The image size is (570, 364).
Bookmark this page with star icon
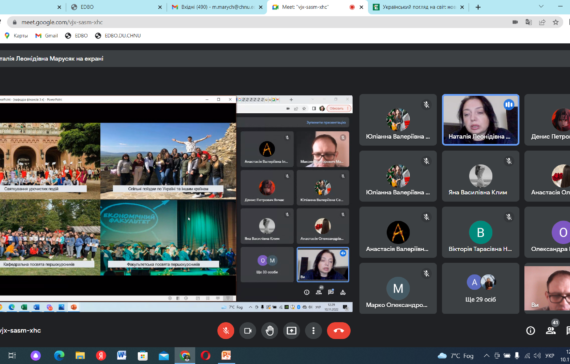point(555,22)
